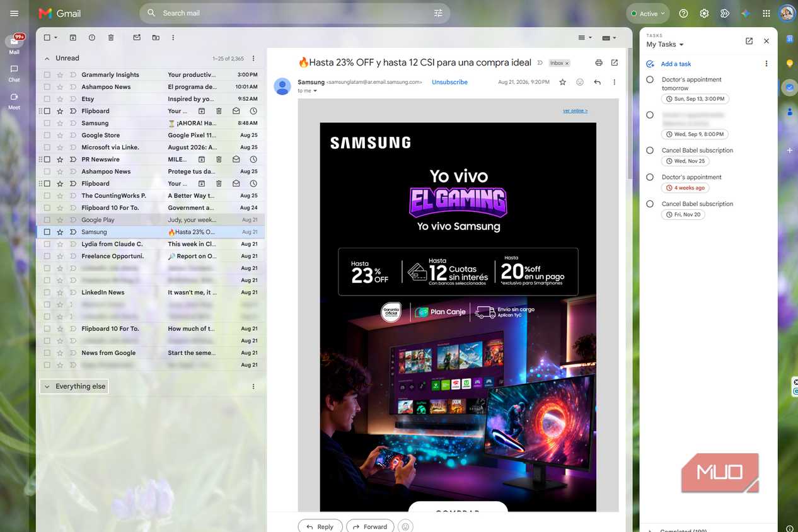Open the Settings gear icon

coord(704,13)
